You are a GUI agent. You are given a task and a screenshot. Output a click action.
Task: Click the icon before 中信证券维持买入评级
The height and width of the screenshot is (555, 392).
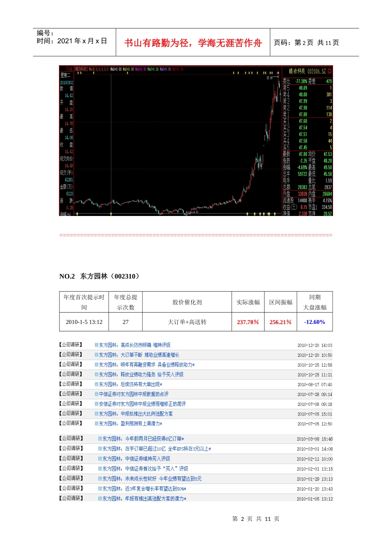100,459
